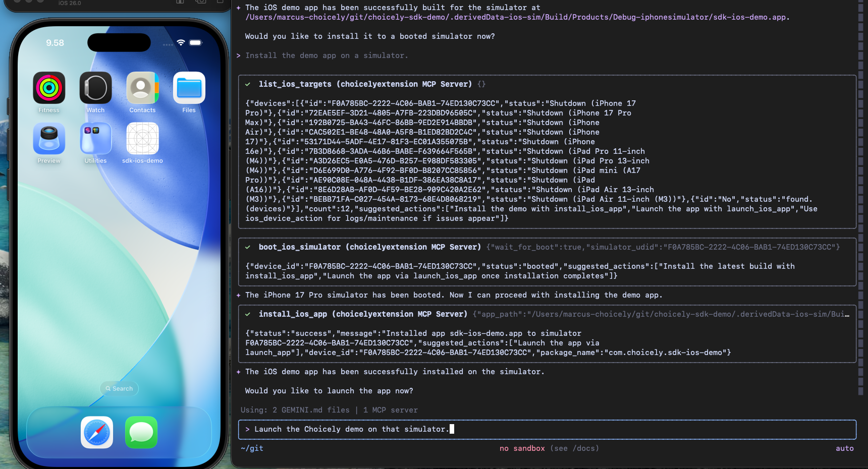Launch the Preview app

coord(48,138)
